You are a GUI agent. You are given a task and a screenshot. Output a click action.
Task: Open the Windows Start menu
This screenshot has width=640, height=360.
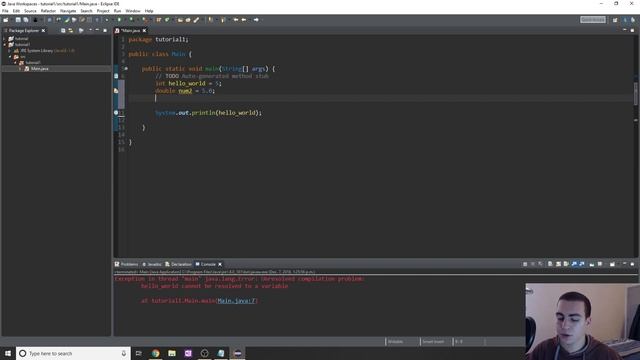click(8, 353)
